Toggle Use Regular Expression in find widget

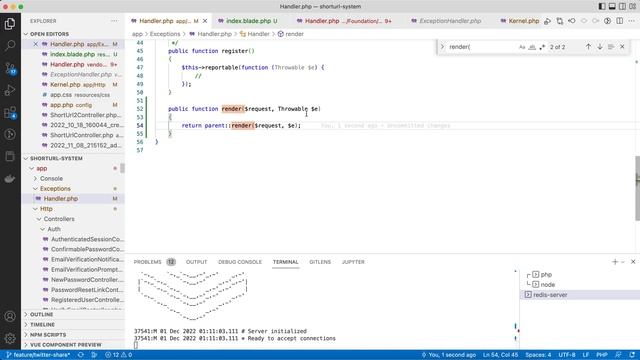tap(542, 47)
